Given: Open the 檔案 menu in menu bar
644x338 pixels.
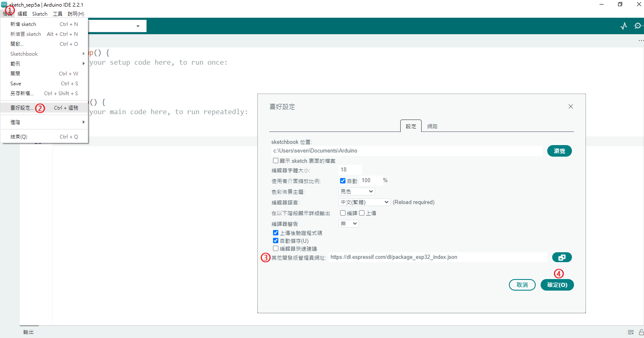Looking at the screenshot, I should pos(7,14).
